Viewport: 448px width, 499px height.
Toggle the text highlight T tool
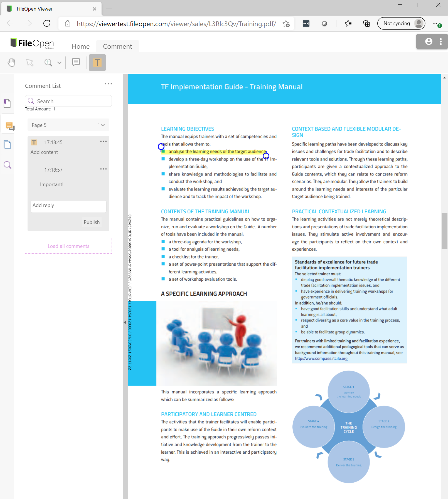[x=97, y=63]
